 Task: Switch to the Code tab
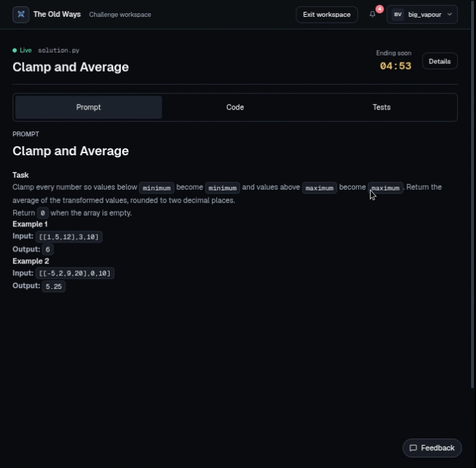click(235, 108)
